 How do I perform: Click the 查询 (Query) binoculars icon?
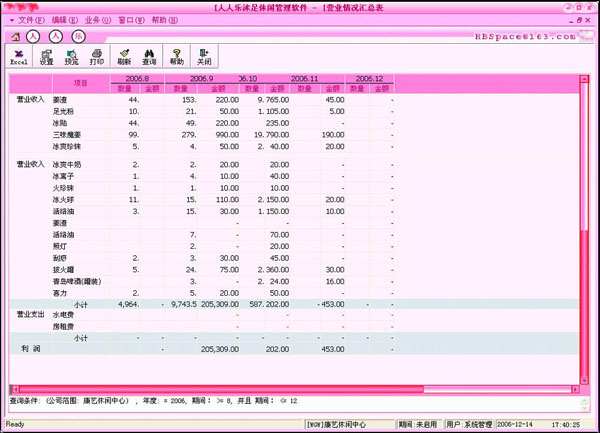point(149,56)
